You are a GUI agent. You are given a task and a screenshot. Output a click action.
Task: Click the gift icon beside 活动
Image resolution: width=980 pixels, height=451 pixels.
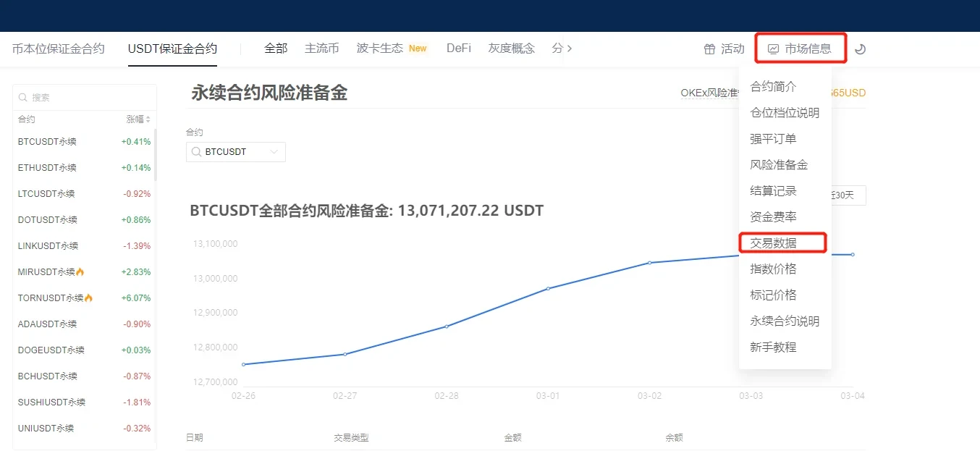point(709,49)
